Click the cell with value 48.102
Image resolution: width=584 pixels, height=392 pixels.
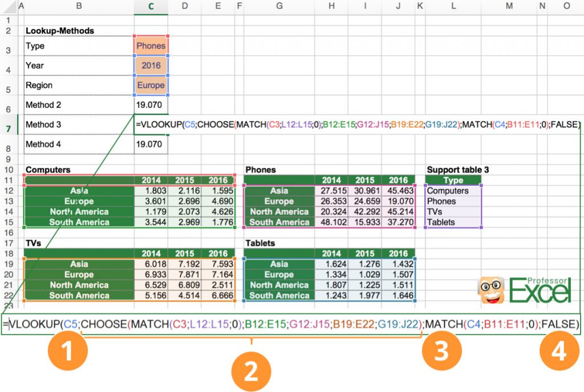point(331,222)
